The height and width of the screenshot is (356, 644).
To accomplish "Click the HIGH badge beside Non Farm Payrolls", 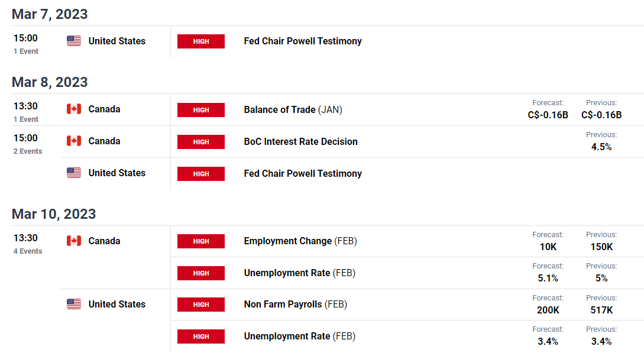I will [201, 305].
